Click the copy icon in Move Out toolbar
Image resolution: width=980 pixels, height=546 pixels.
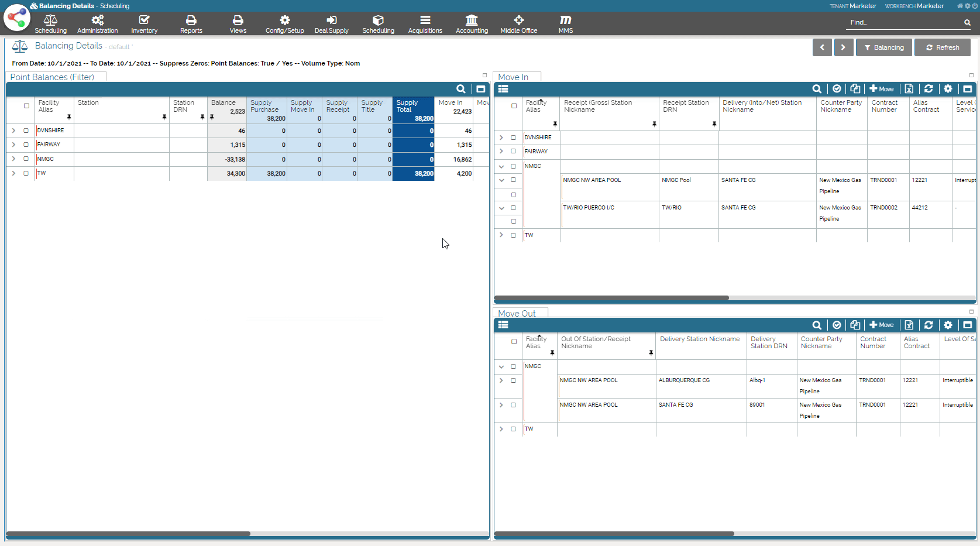pyautogui.click(x=855, y=325)
